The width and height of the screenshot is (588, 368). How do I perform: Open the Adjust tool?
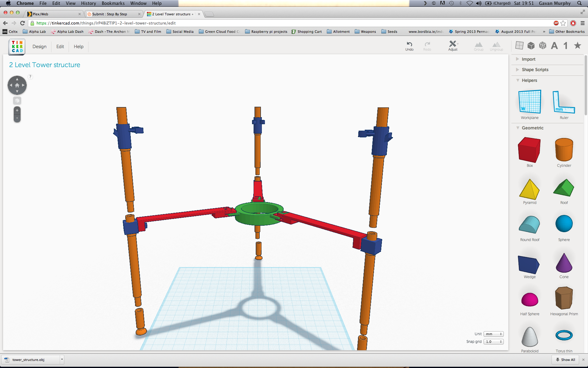point(453,46)
